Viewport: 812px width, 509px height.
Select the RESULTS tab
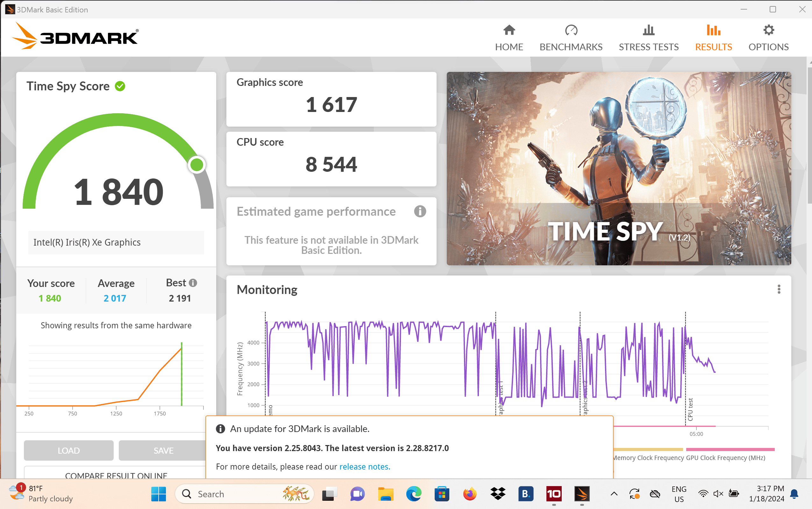point(713,38)
